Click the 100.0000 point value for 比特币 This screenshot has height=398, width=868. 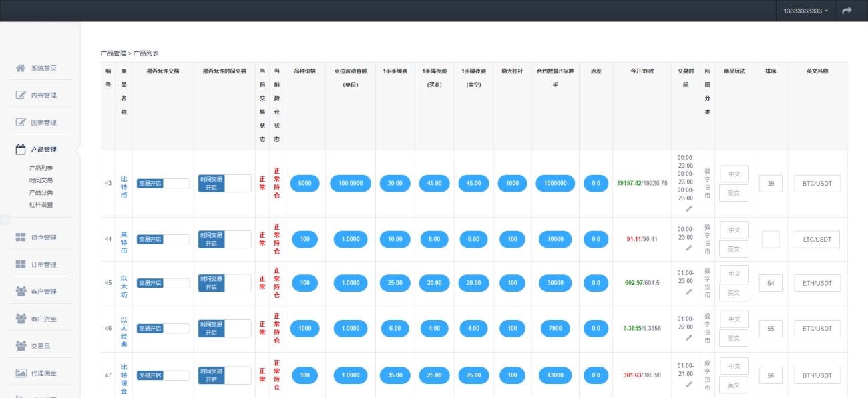click(x=351, y=183)
